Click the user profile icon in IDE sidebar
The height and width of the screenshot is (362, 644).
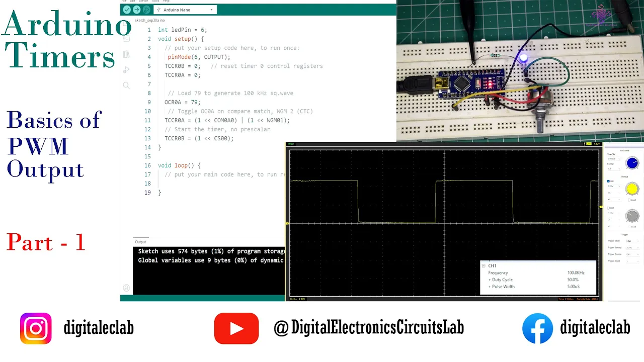pos(126,288)
